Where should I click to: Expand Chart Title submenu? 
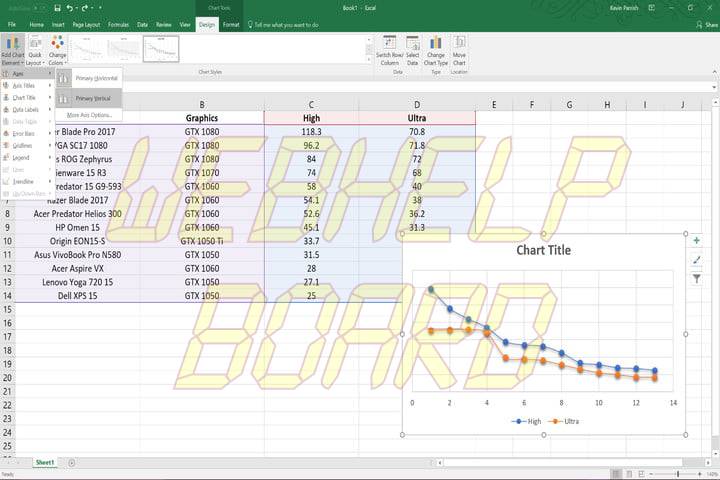pos(28,97)
